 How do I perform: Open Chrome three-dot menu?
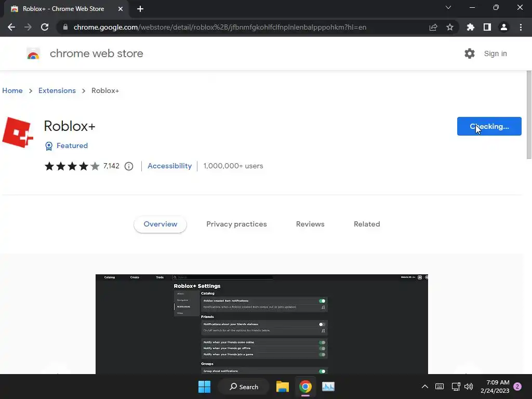click(x=521, y=27)
